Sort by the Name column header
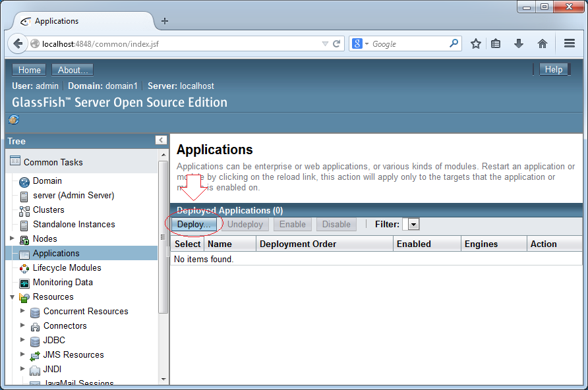 [230, 244]
